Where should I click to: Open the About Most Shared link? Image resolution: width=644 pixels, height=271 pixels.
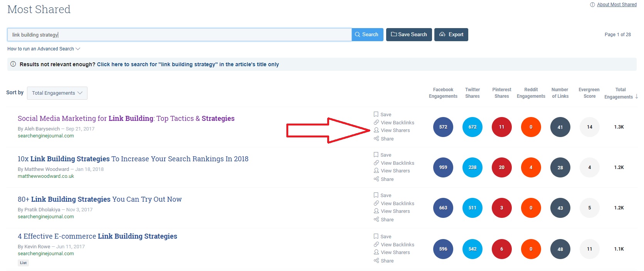point(617,5)
